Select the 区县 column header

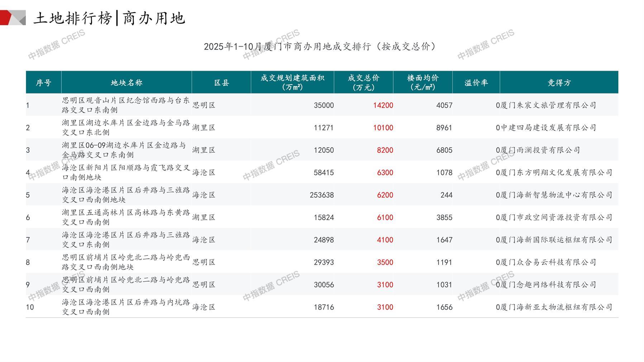(221, 83)
